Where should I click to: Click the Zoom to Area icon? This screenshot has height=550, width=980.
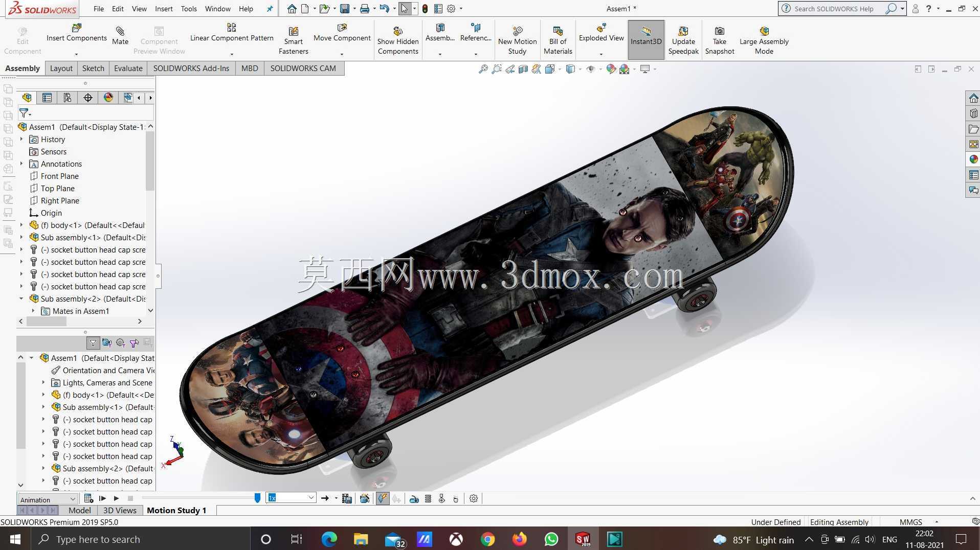[x=496, y=69]
